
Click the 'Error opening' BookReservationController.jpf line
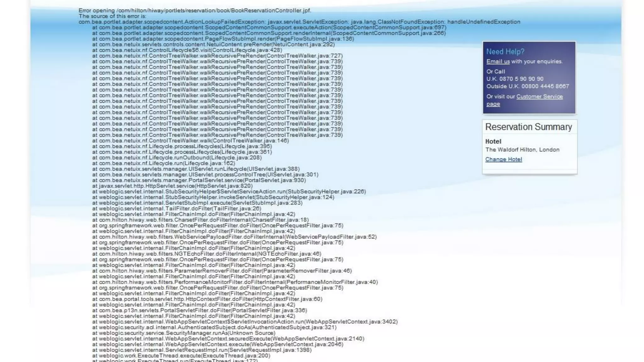coord(195,10)
